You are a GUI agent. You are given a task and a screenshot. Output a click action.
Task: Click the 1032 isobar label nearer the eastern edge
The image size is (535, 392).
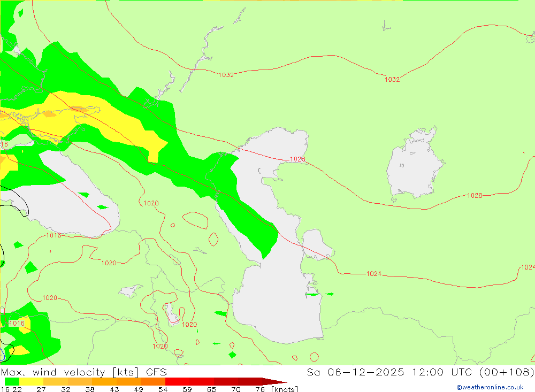click(x=392, y=80)
